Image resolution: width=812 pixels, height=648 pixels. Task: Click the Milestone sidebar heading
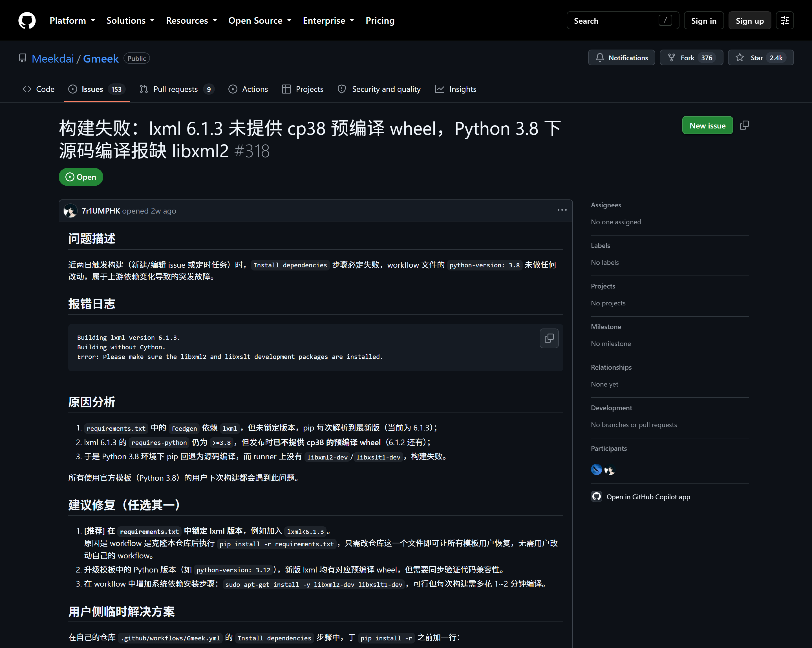point(606,327)
